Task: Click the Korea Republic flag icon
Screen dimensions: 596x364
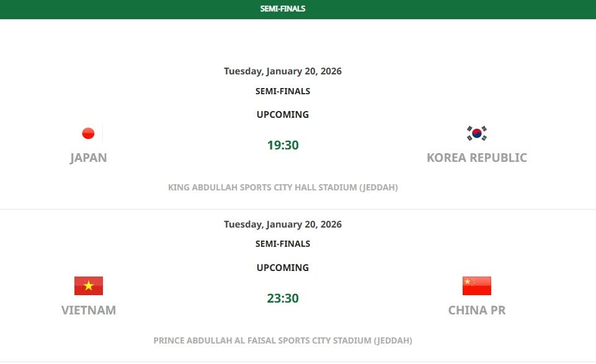Action: tap(476, 133)
